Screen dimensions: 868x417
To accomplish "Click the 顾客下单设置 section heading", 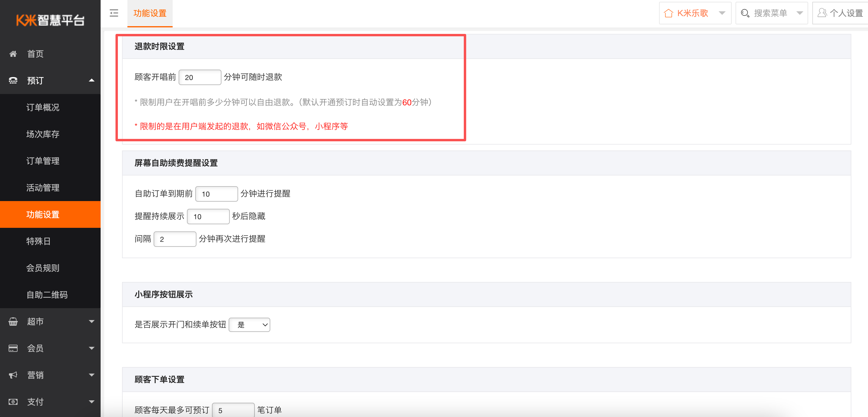I will [x=159, y=380].
